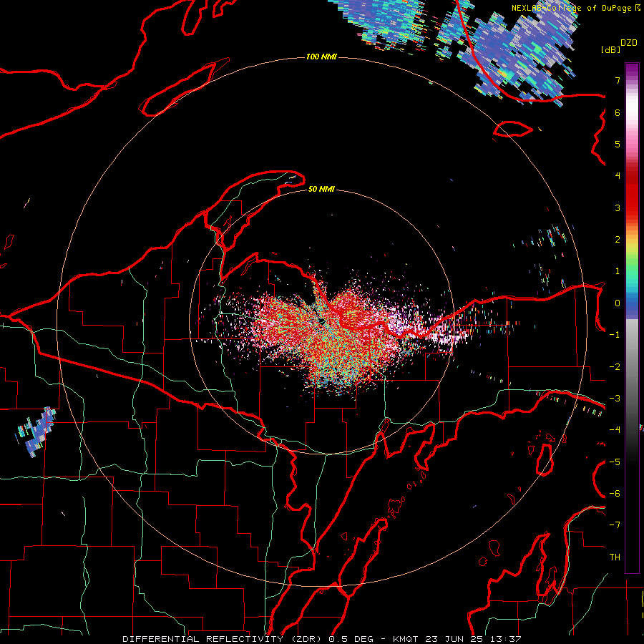Click the "-7" value on the scale
The width and height of the screenshot is (644, 644).
615,525
